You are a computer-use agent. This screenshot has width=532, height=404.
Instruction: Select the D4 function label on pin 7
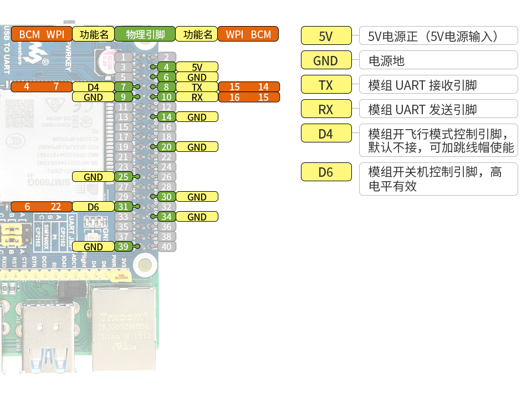(x=93, y=87)
